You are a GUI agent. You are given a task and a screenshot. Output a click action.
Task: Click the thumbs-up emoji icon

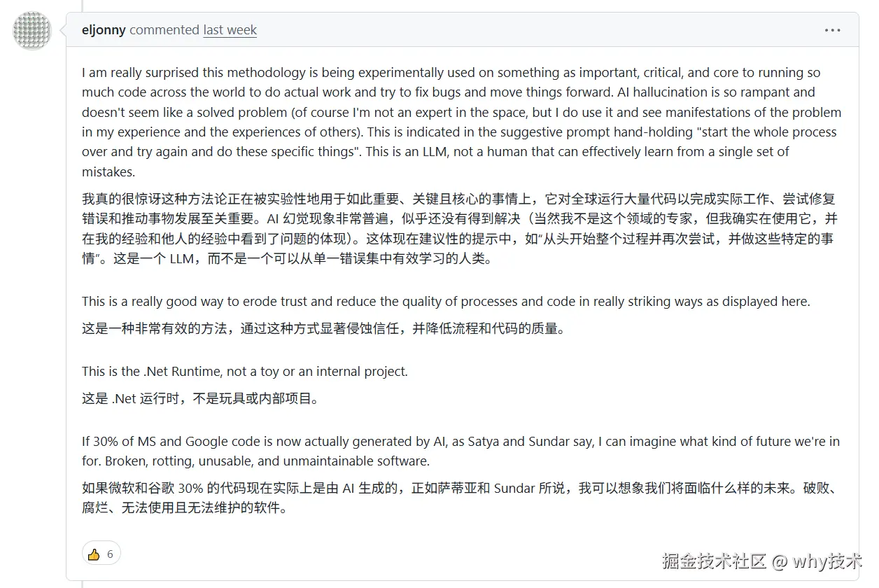point(94,554)
